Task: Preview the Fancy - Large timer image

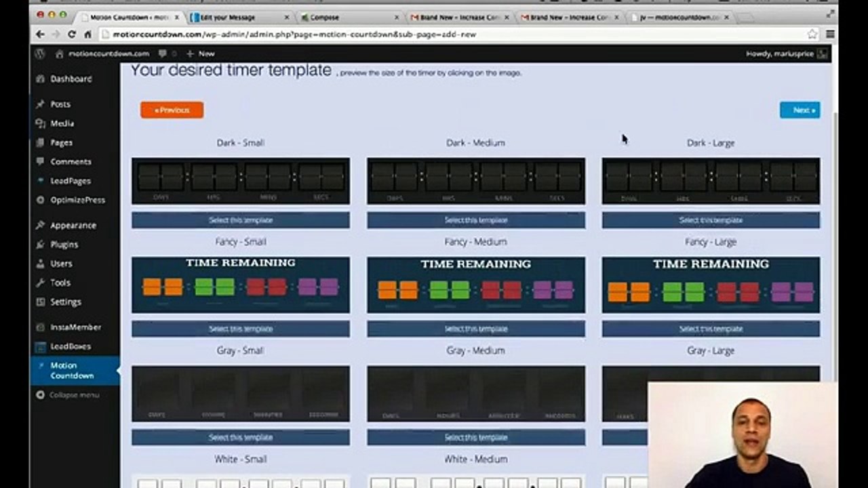Action: tap(711, 285)
